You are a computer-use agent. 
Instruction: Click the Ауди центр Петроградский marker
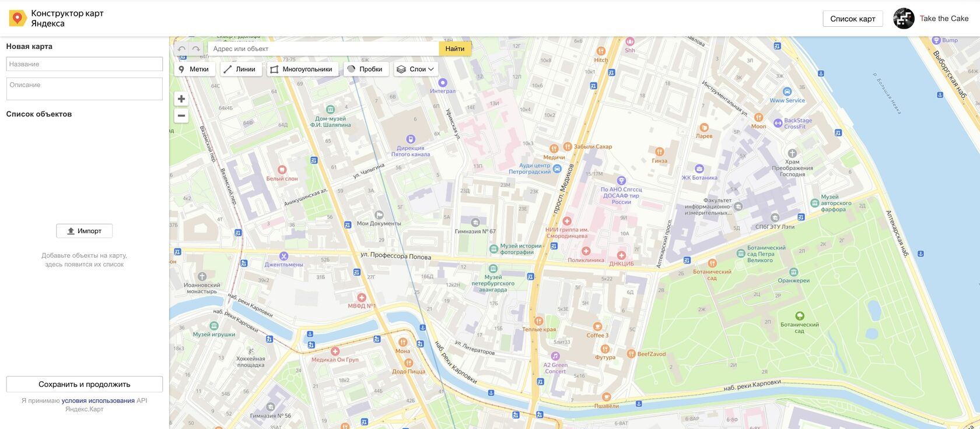click(x=557, y=169)
